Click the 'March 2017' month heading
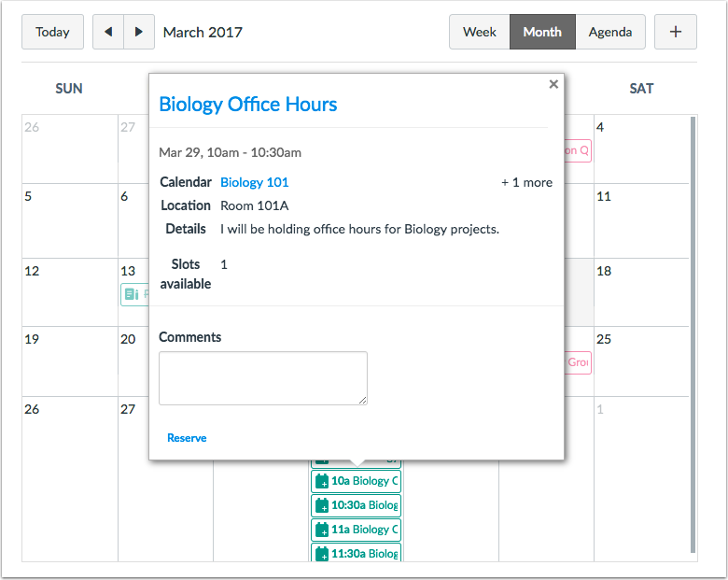This screenshot has height=580, width=728. [x=203, y=32]
